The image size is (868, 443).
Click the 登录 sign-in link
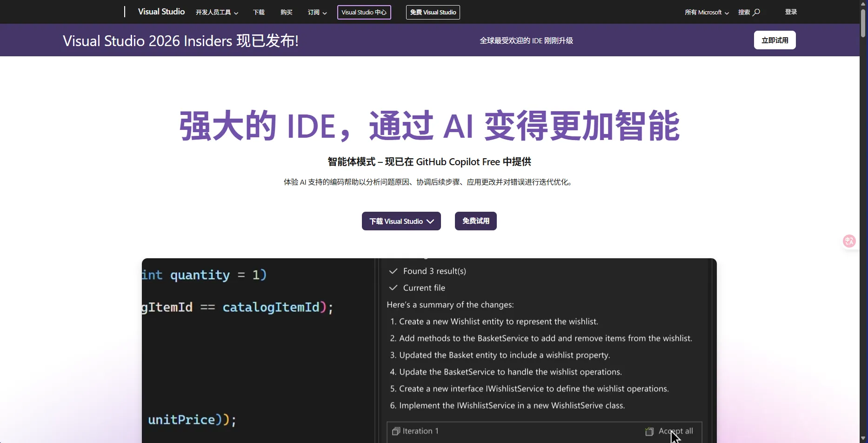coord(791,12)
